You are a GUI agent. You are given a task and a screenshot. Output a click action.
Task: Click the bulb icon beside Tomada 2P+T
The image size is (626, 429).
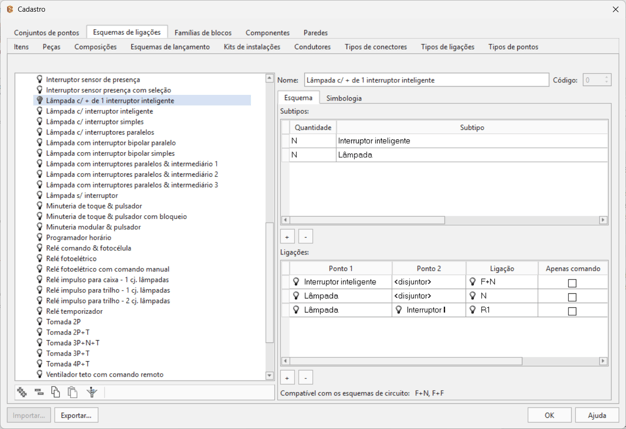[x=40, y=332]
